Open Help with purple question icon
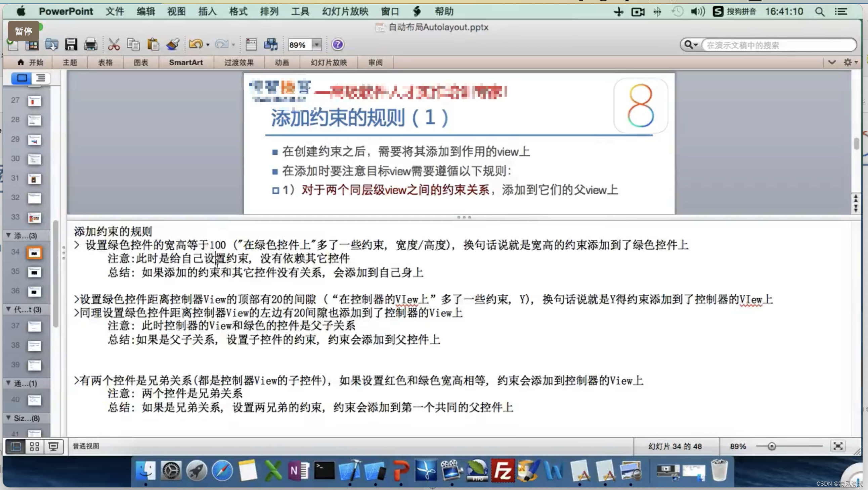Screen dimensions: 868x490 (337, 44)
